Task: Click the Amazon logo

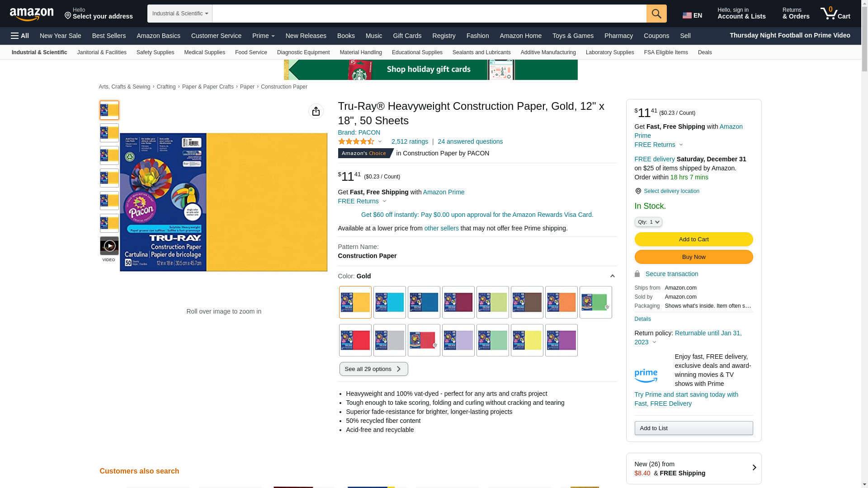Action: pos(32,14)
